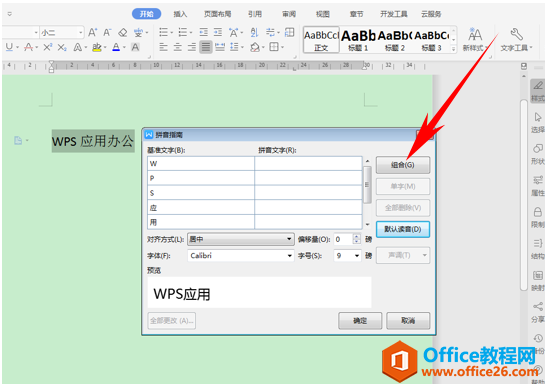Image resolution: width=545 pixels, height=389 pixels.
Task: Confirm with the 确定 button
Action: click(360, 321)
